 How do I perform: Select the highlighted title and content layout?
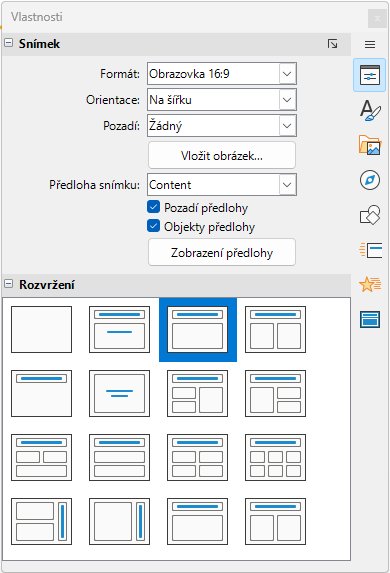pos(198,329)
